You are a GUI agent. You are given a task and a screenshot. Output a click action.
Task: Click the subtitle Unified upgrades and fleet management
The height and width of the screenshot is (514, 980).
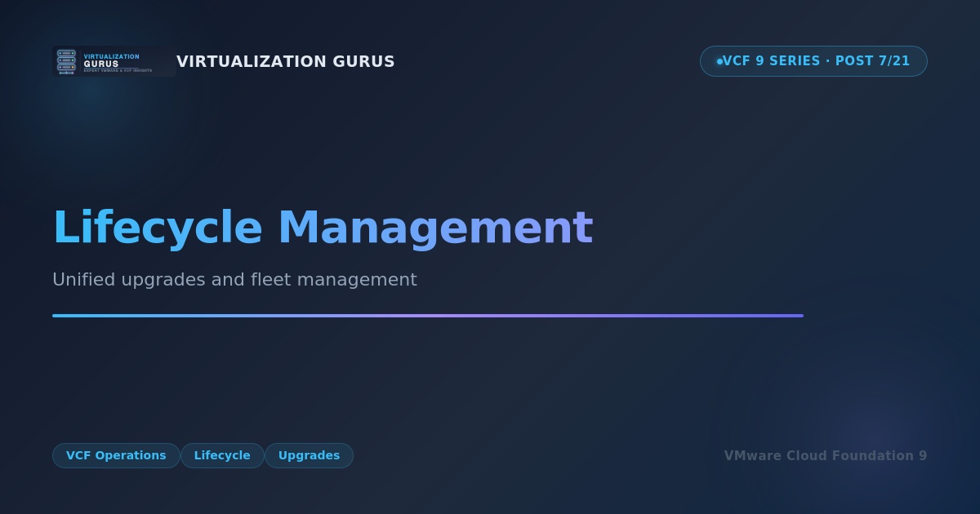[x=234, y=280]
